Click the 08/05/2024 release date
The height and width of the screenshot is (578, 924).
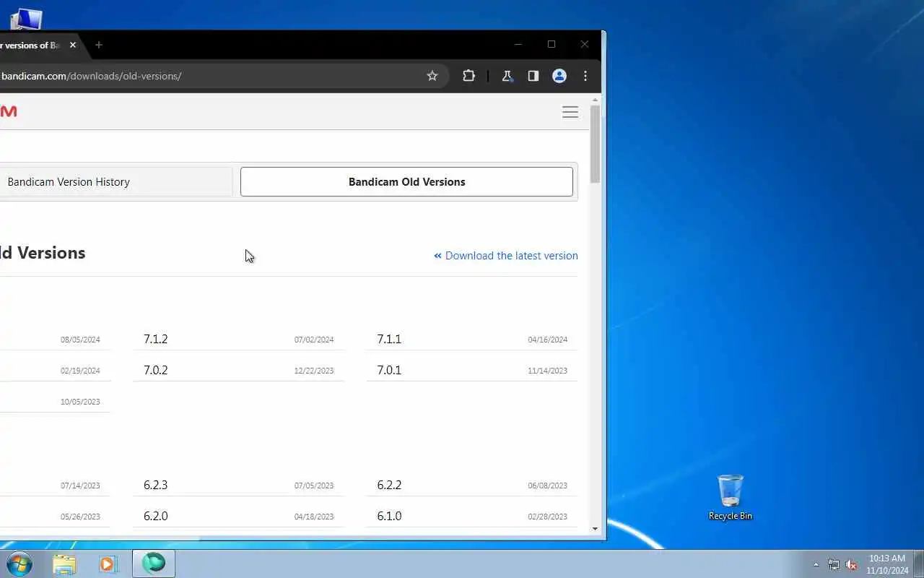[x=80, y=340]
